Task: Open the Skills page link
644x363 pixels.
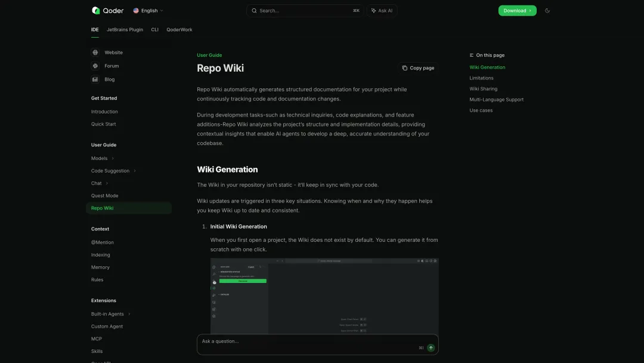Action: coord(97,351)
